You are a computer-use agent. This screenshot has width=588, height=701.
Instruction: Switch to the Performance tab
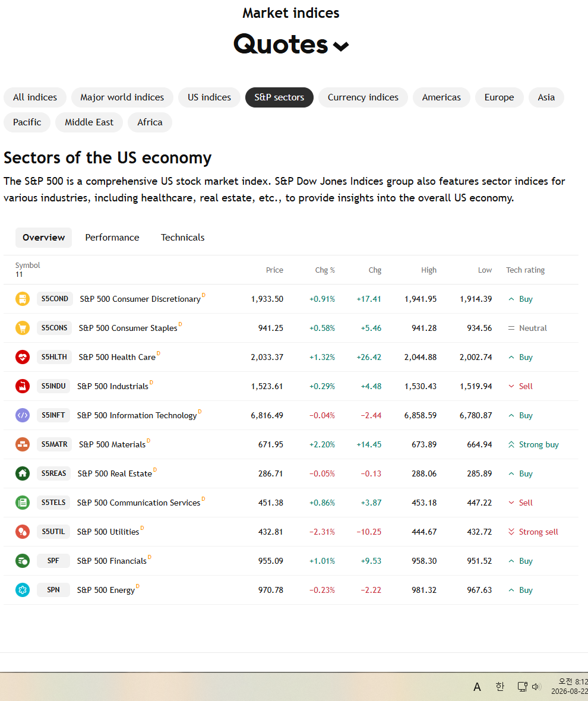[x=112, y=238]
